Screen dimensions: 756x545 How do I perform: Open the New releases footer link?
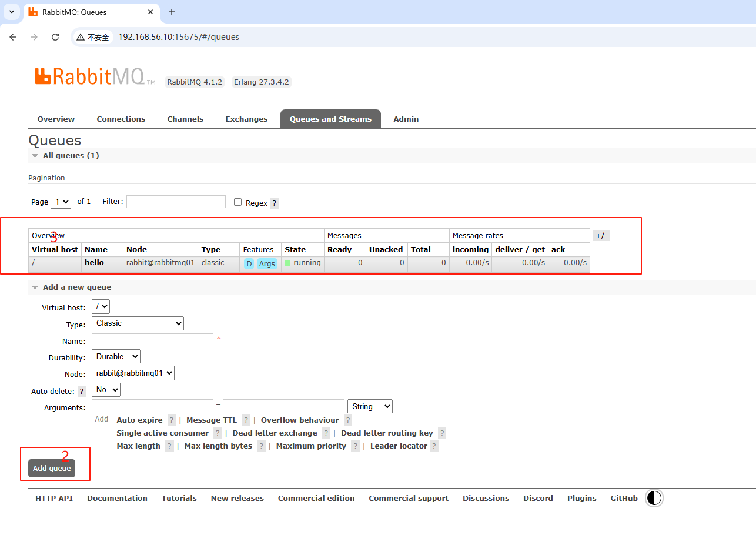tap(237, 499)
